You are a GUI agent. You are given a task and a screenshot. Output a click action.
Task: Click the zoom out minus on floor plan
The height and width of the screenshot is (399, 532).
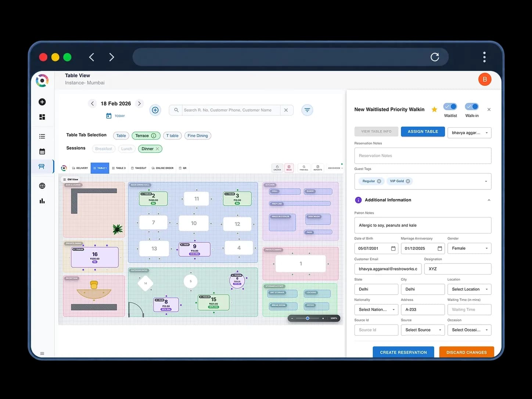coord(292,318)
